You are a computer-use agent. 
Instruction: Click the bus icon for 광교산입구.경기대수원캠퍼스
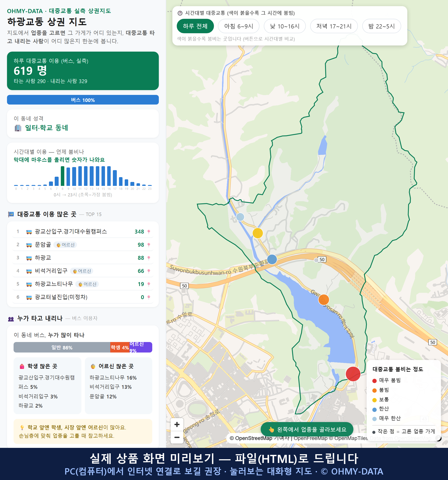click(29, 232)
